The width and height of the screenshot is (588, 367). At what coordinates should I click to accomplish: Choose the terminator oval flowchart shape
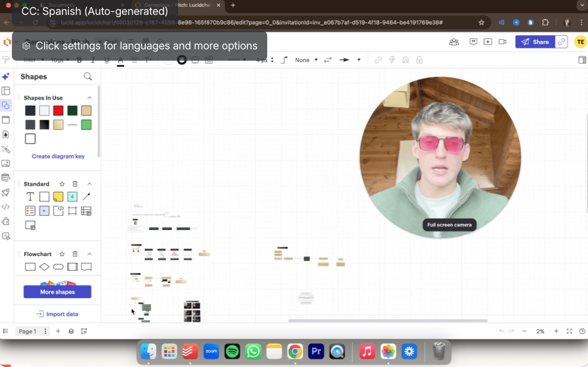pyautogui.click(x=58, y=267)
